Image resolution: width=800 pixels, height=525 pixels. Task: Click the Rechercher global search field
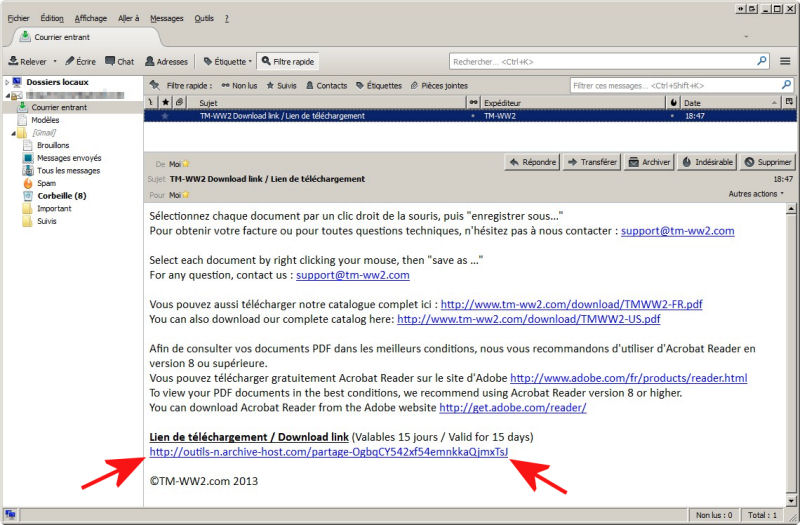tap(603, 61)
